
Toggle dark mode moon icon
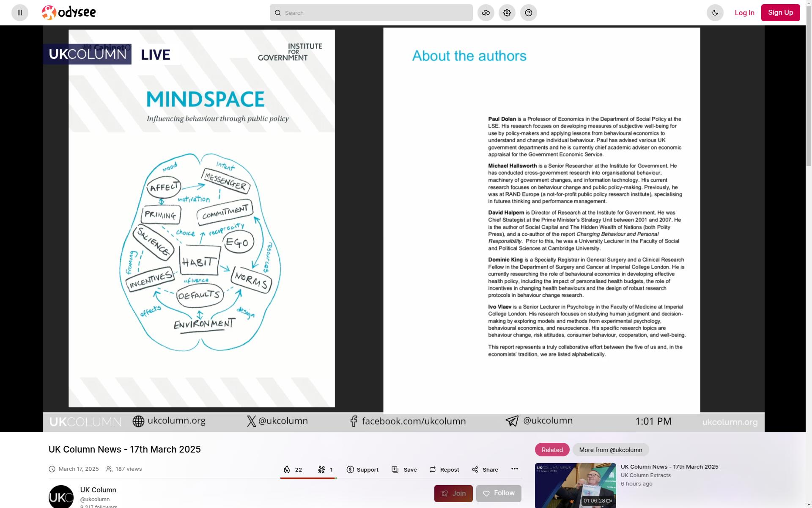pos(715,13)
